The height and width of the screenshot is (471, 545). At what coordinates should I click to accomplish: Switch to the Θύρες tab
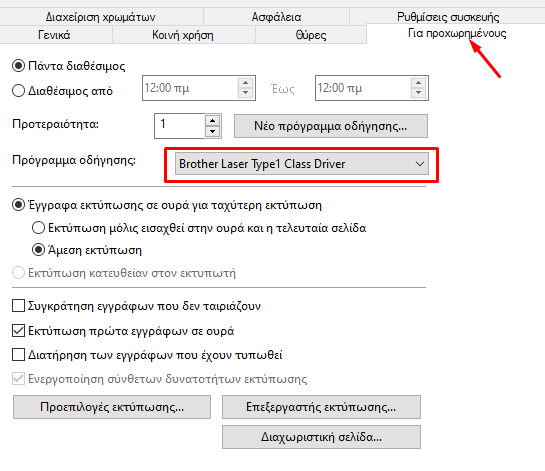pyautogui.click(x=311, y=35)
